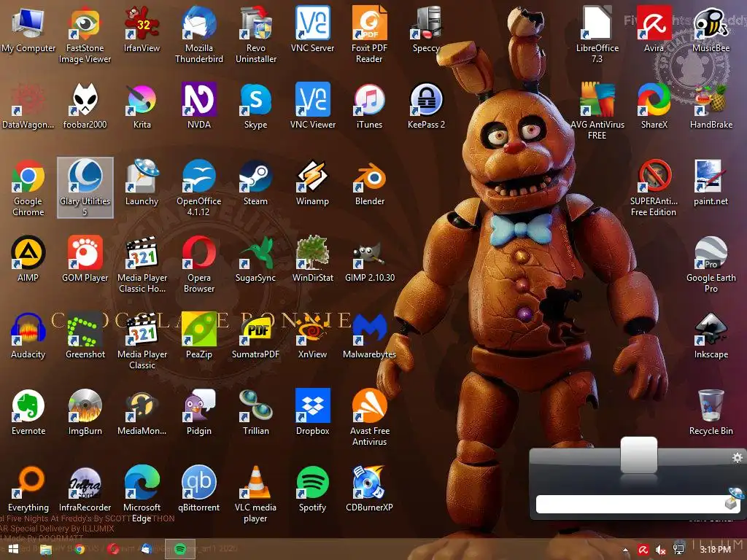747x560 pixels.
Task: Click the CDBurnerXP desktop icon
Action: [369, 489]
